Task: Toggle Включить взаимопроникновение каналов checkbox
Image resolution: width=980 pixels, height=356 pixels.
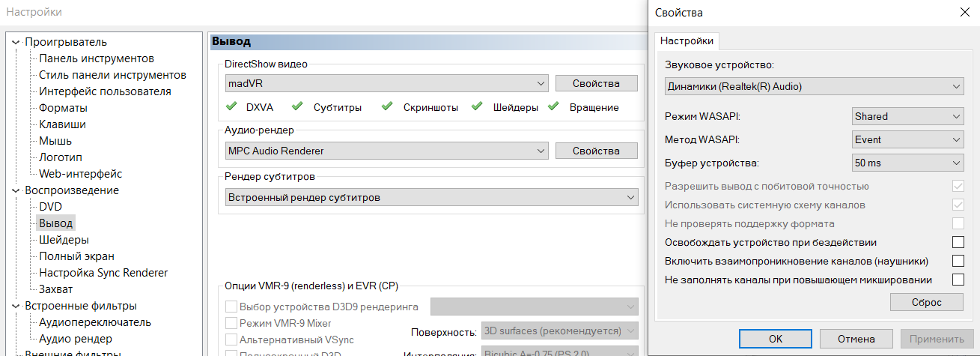Action: (958, 261)
